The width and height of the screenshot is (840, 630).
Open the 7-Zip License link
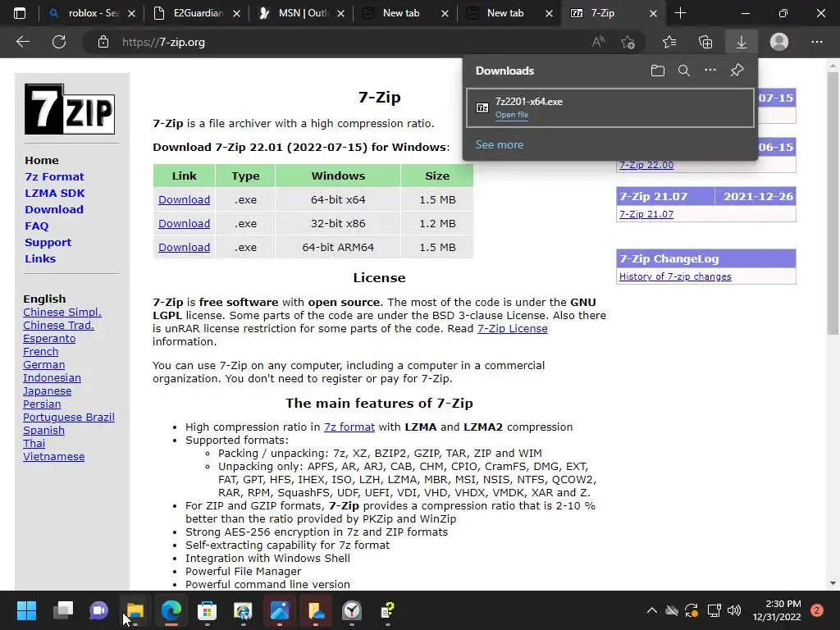click(x=512, y=329)
